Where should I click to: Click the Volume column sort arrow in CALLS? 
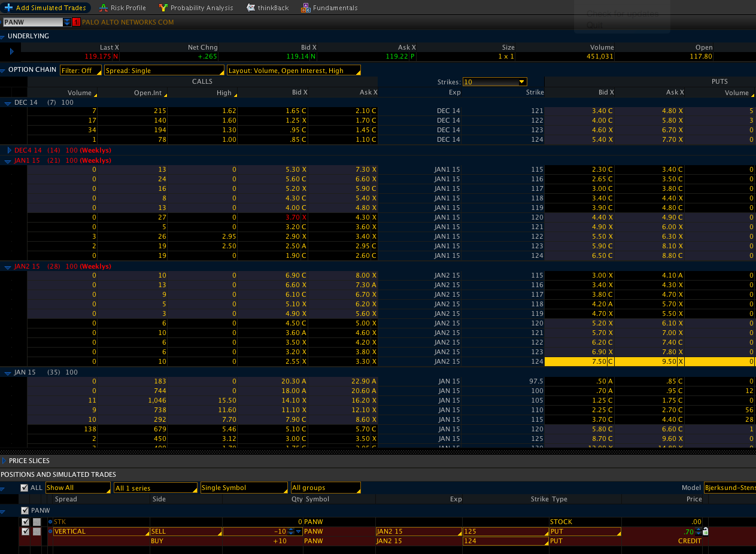click(95, 94)
